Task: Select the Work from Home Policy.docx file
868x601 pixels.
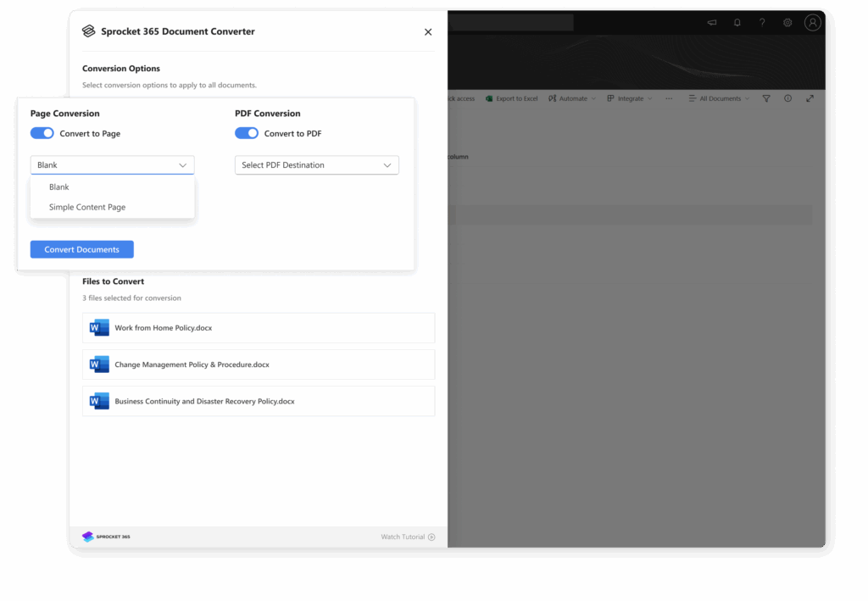Action: pyautogui.click(x=259, y=327)
